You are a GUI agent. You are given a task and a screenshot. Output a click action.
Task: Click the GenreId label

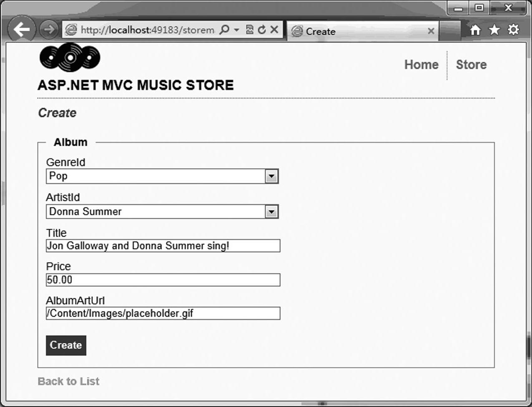(65, 162)
